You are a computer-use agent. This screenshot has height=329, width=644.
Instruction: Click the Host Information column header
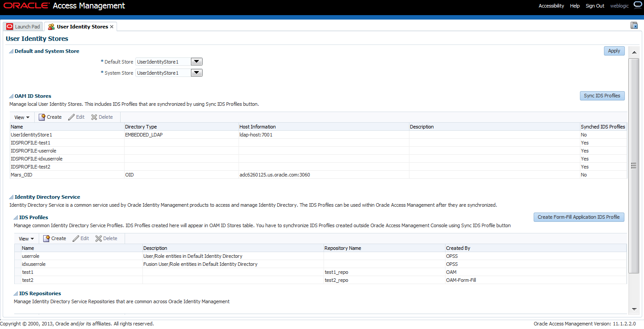(x=324, y=127)
